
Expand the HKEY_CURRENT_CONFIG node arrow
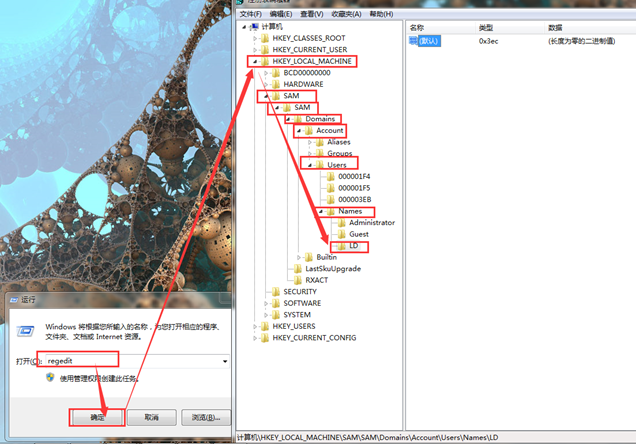(255, 338)
